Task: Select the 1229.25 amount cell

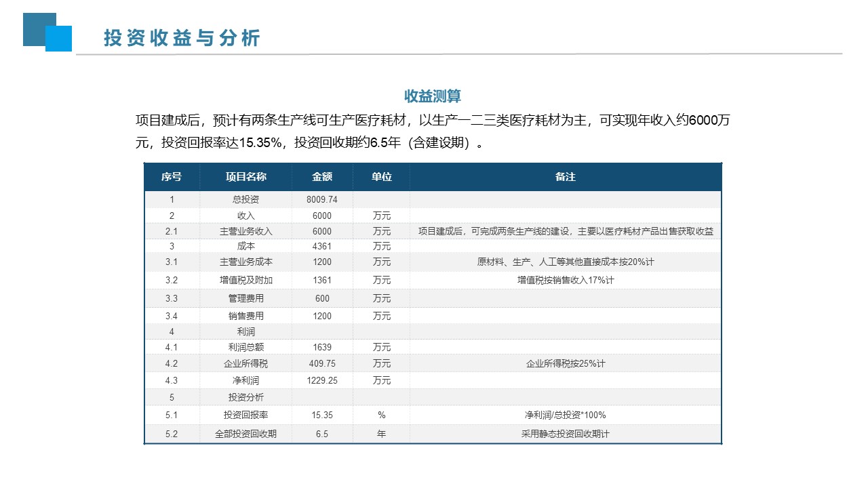Action: [322, 380]
